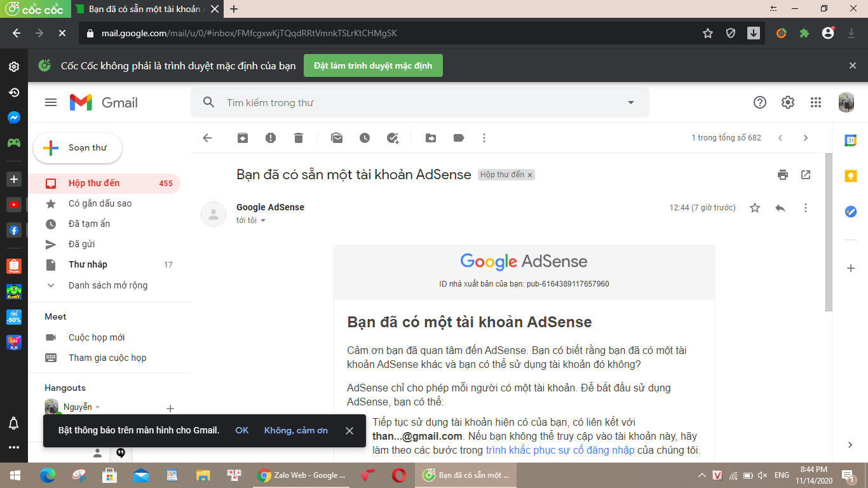The width and height of the screenshot is (868, 488).
Task: Reply to Google AdSense message
Action: (780, 208)
